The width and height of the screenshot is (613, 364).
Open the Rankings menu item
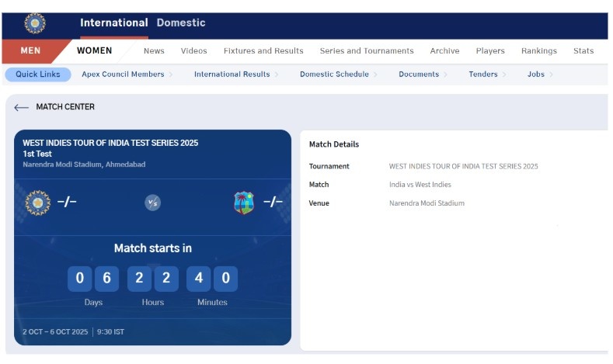(x=539, y=50)
